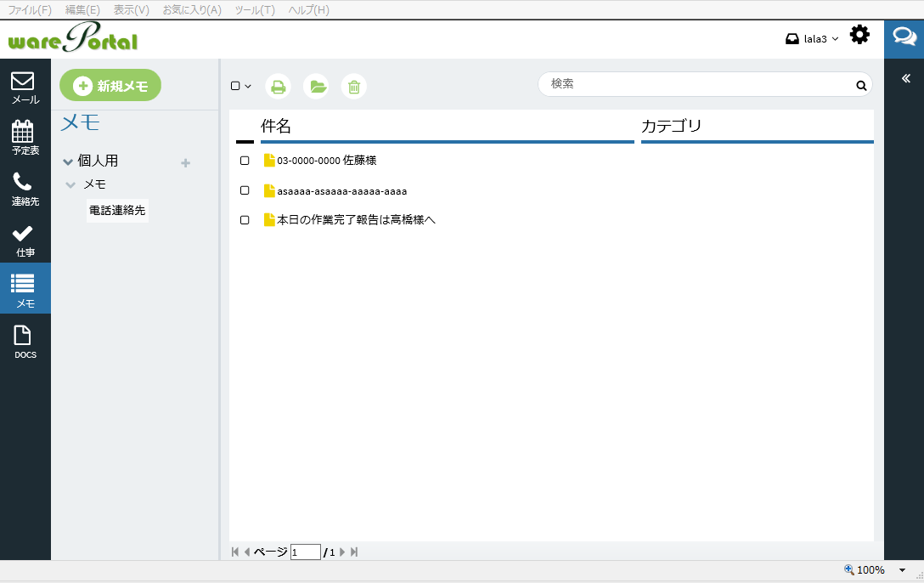
Task: Go to contacts (連絡先) phone icon
Action: click(x=25, y=188)
